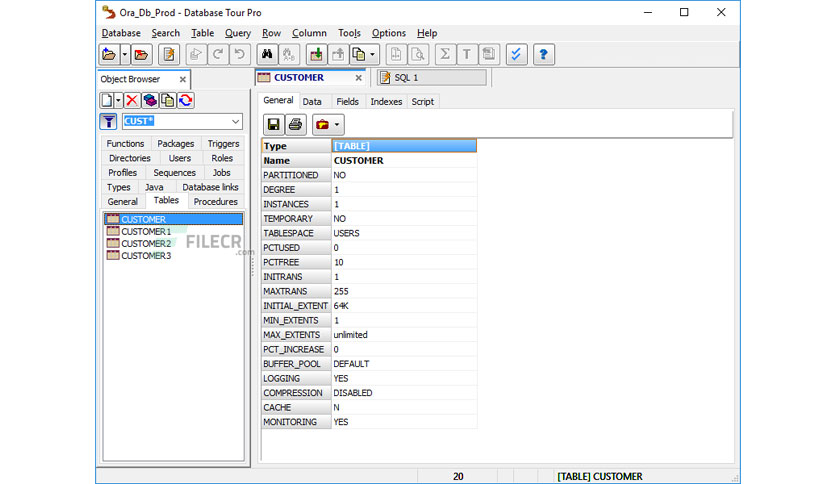Open the CUST* filter combo box dropdown

click(235, 122)
